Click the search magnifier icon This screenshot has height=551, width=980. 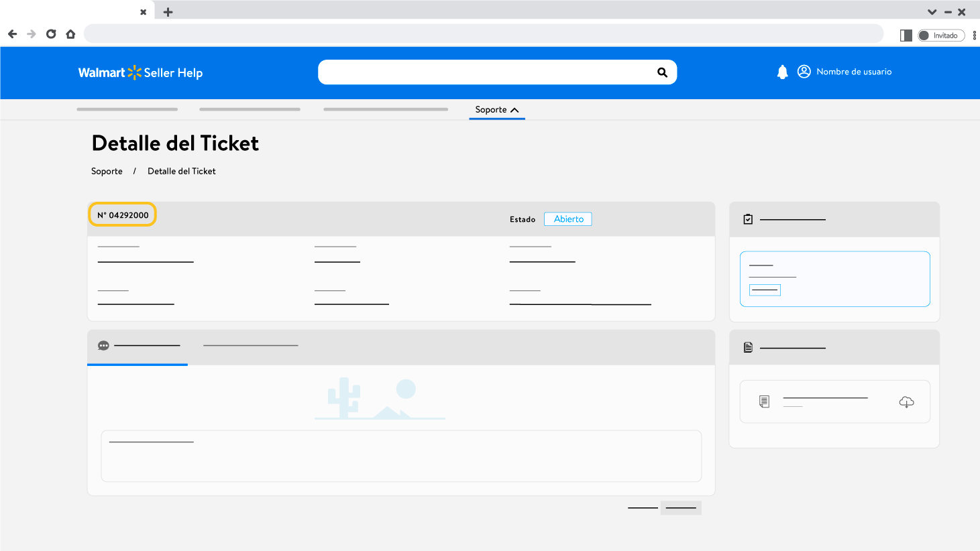click(662, 72)
